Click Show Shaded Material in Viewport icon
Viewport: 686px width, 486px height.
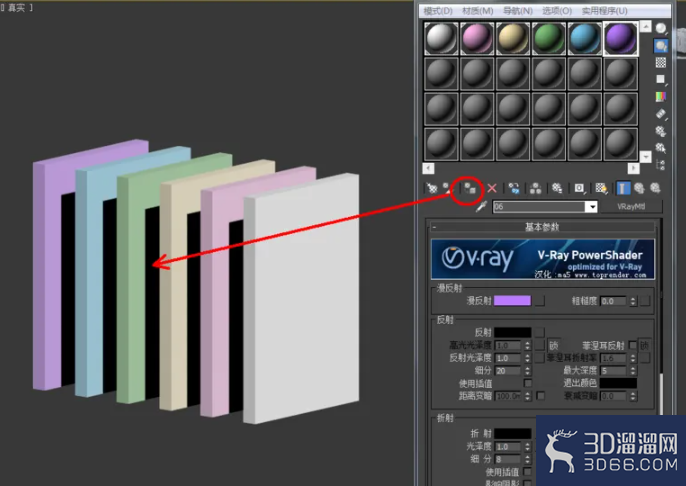(x=601, y=189)
